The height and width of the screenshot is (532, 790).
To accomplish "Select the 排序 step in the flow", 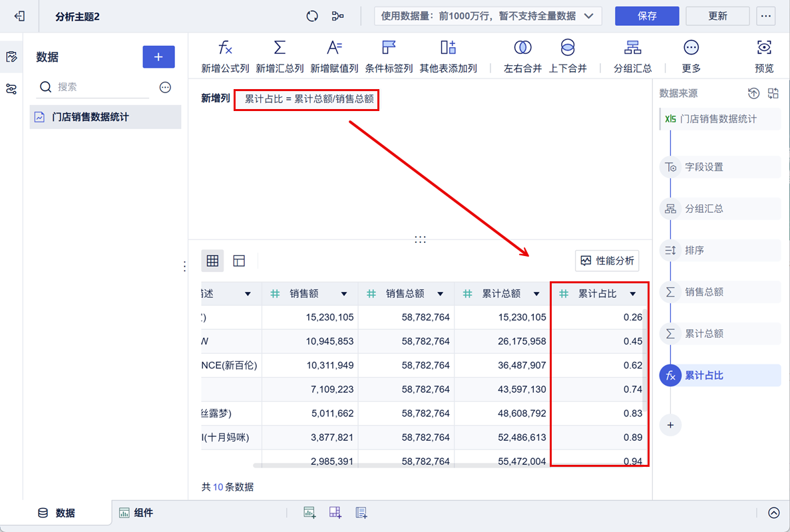I will tap(694, 251).
